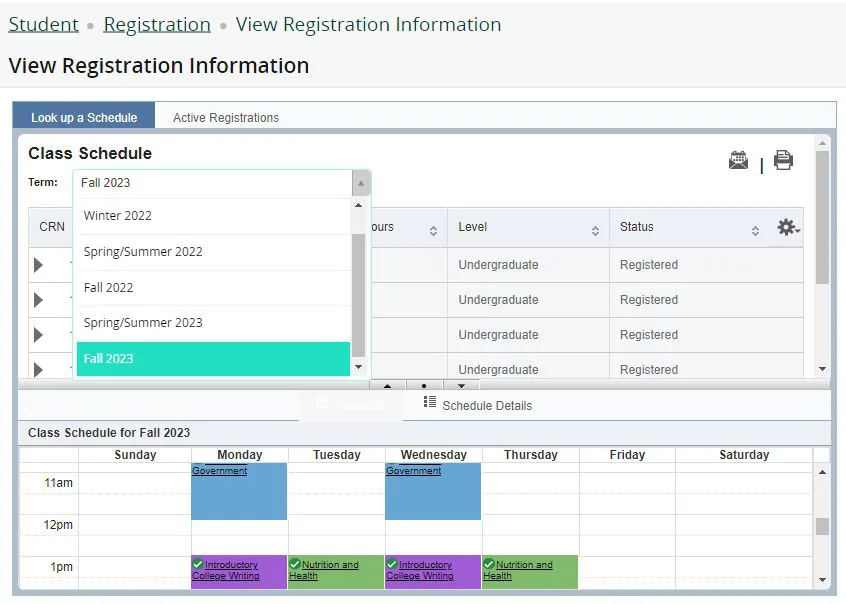Open Wednesday's Government class link
846x604 pixels.
click(x=414, y=471)
